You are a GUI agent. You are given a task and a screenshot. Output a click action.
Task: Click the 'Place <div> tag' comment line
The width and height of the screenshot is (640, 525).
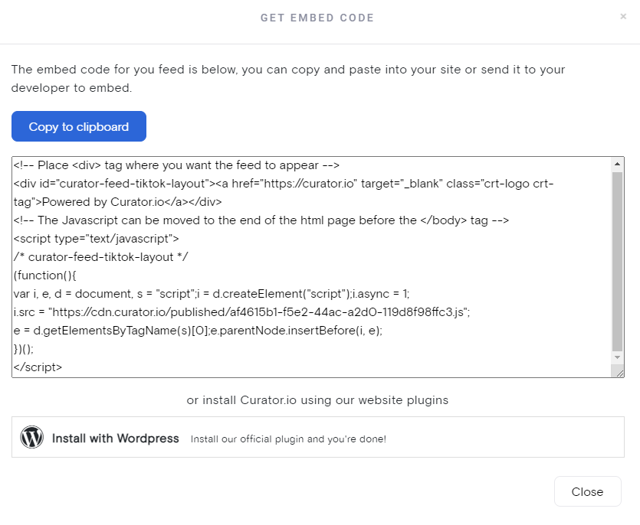coord(176,165)
